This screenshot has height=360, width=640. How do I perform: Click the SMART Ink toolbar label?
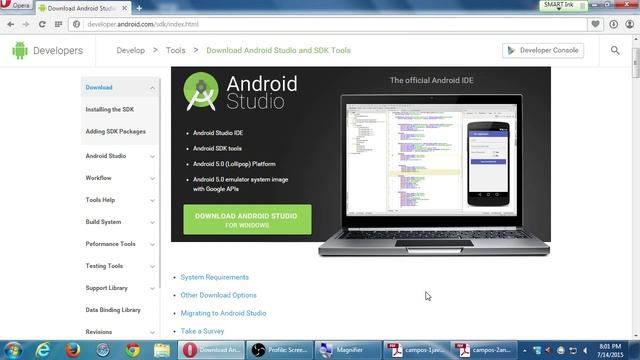[559, 5]
